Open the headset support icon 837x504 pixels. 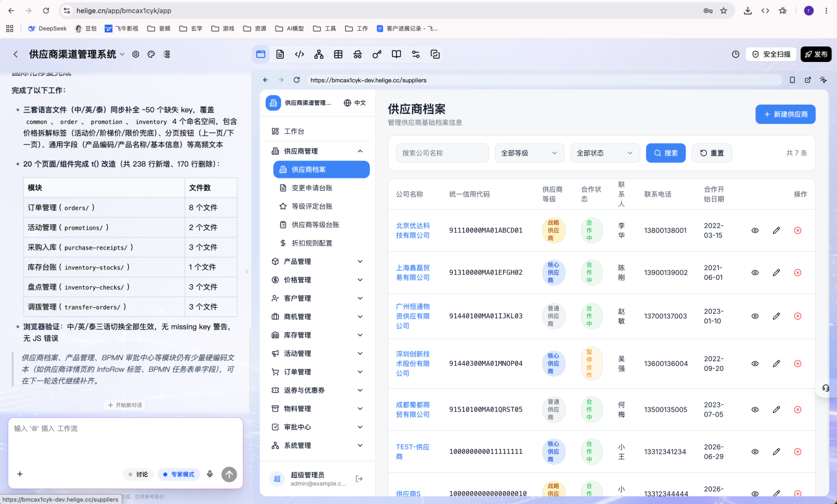(826, 388)
